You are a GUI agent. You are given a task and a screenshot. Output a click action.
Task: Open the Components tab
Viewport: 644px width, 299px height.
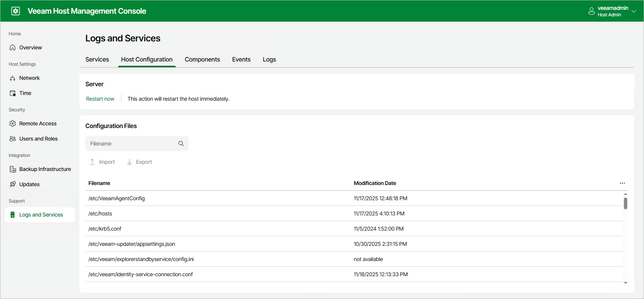pyautogui.click(x=202, y=60)
